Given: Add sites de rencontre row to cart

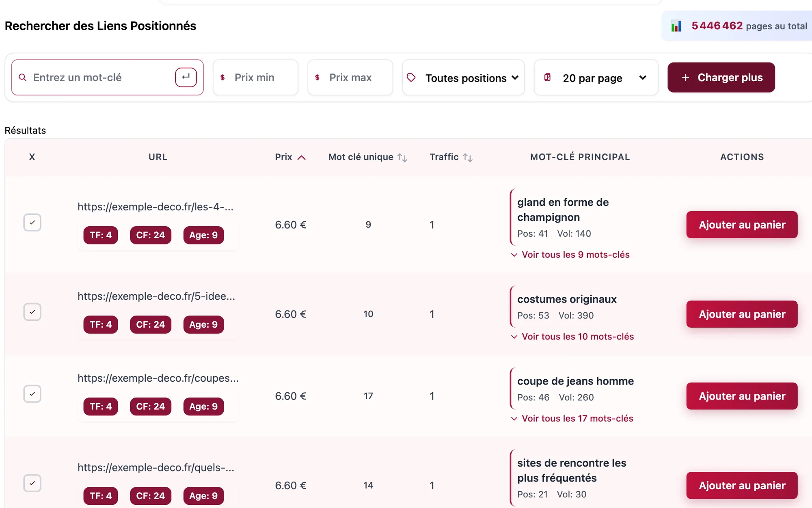Looking at the screenshot, I should 742,485.
